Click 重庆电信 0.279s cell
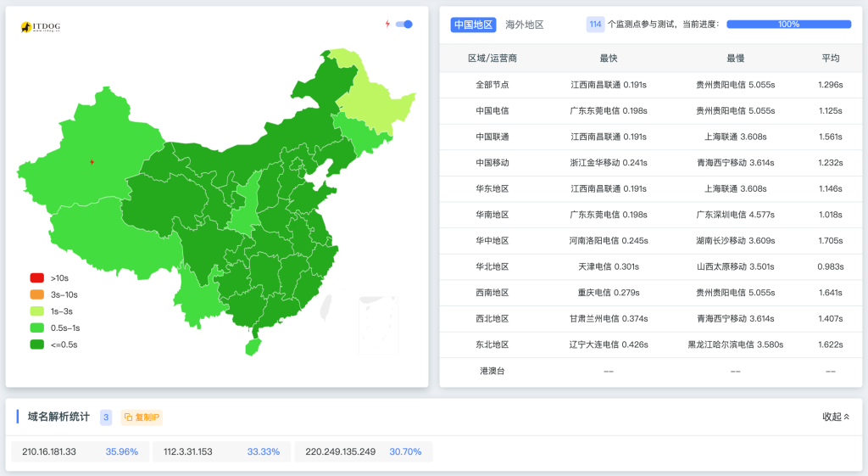 pyautogui.click(x=609, y=293)
